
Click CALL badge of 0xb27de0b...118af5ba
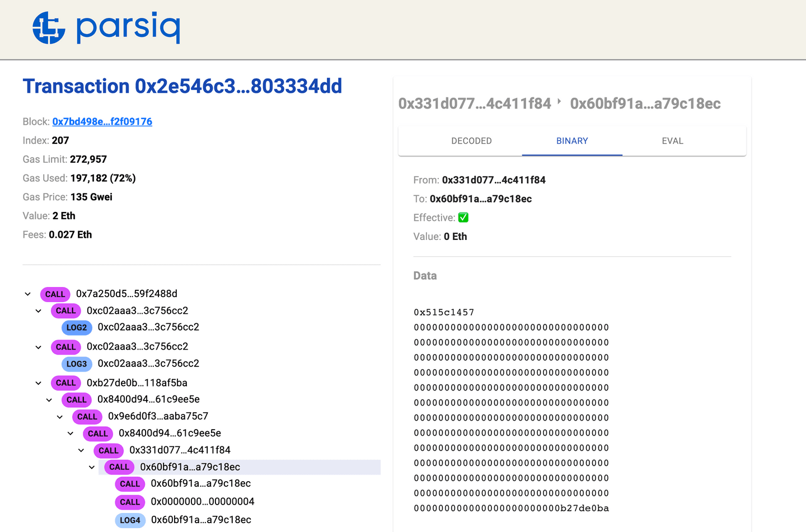[x=65, y=383]
